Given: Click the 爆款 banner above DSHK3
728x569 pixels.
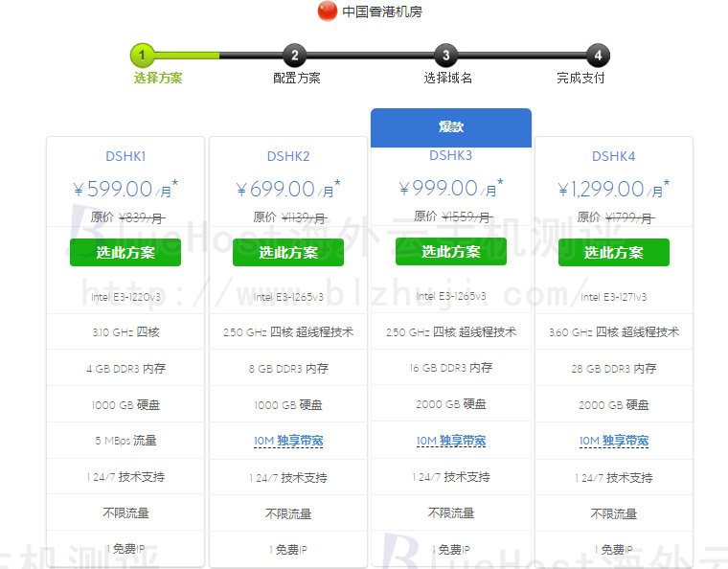Looking at the screenshot, I should click(x=451, y=127).
